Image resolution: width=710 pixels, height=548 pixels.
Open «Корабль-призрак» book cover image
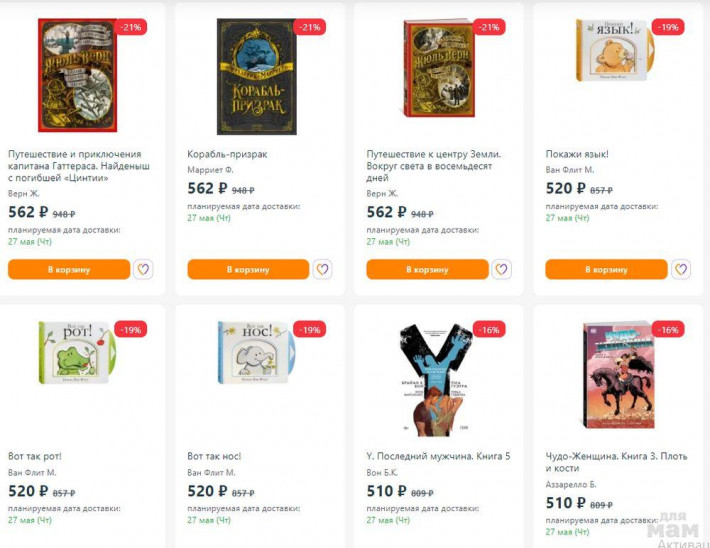coord(257,76)
